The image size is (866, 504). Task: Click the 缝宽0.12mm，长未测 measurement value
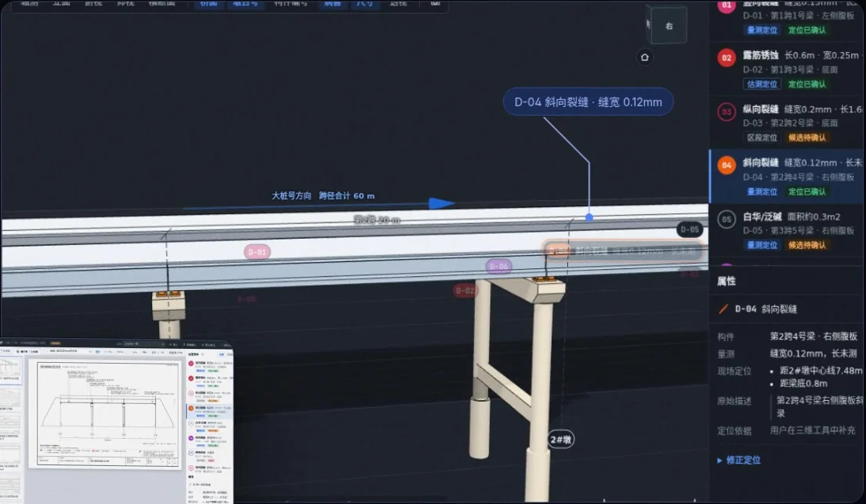pos(813,354)
